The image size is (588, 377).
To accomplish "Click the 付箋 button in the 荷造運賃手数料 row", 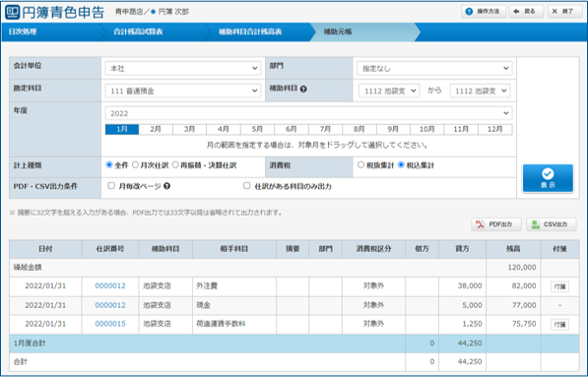I will click(x=559, y=325).
